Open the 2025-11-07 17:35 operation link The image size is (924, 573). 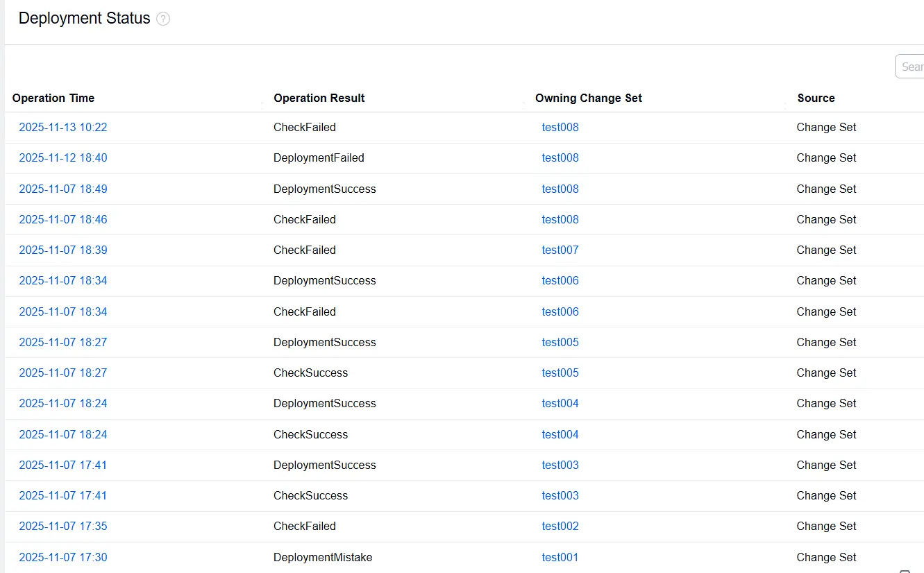point(63,526)
